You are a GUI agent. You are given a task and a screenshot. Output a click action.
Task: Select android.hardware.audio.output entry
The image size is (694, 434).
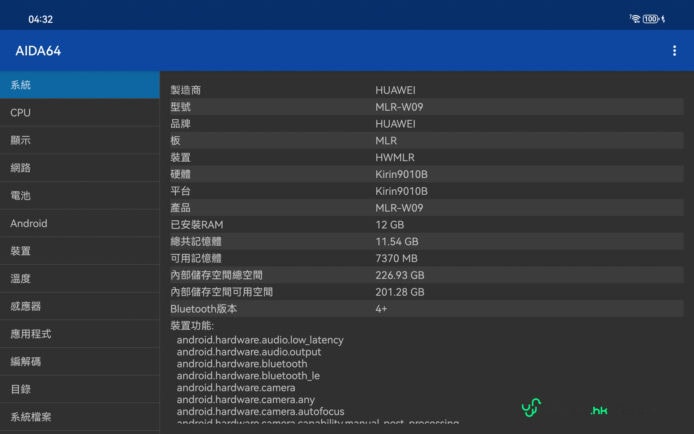pos(249,352)
